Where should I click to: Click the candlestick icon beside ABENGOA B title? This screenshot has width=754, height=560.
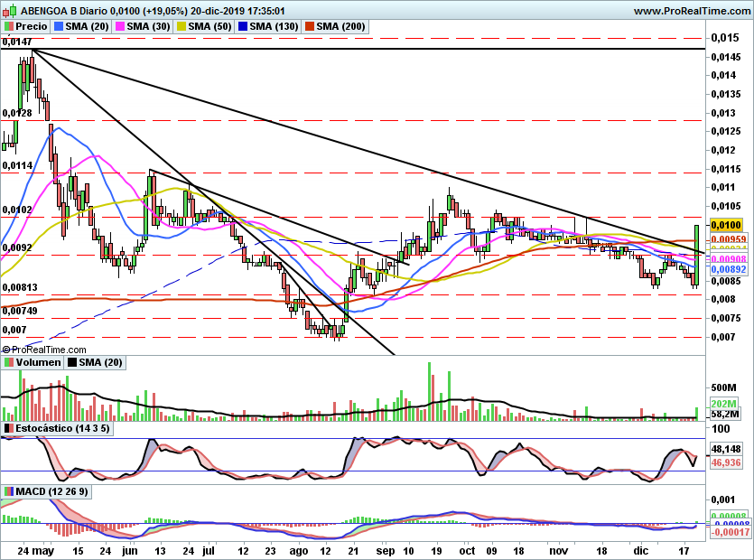(7, 11)
